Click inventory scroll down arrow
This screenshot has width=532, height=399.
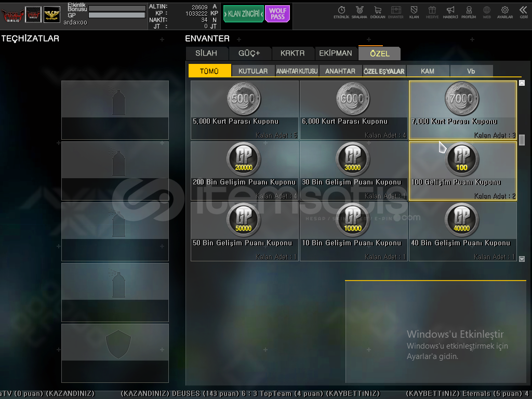[x=522, y=259]
